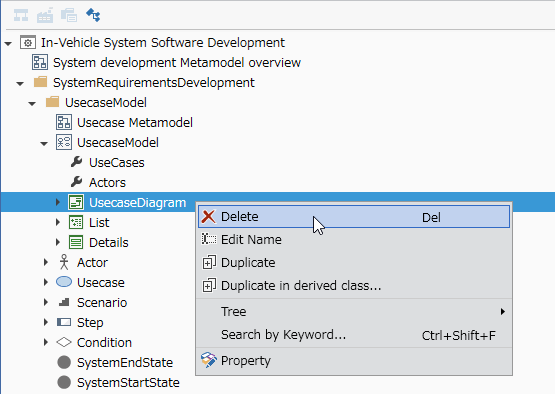Click the SystemEndState gray circle icon
The width and height of the screenshot is (555, 394).
[x=64, y=362]
